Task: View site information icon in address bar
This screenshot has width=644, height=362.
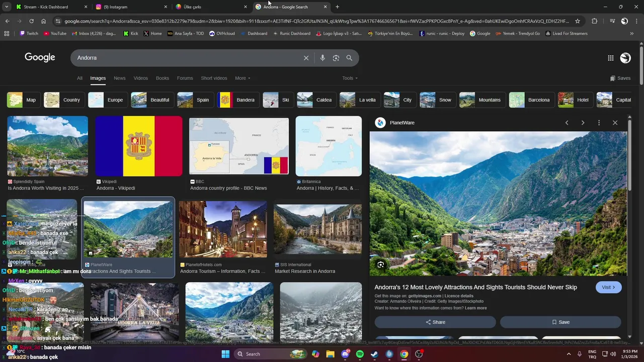Action: tap(58, 21)
